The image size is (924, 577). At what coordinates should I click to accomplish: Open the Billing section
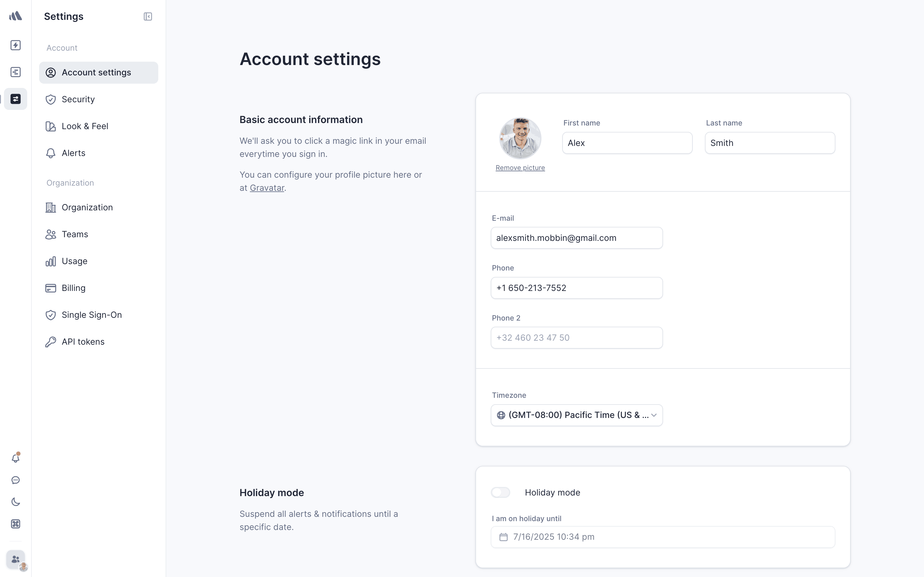pyautogui.click(x=73, y=288)
